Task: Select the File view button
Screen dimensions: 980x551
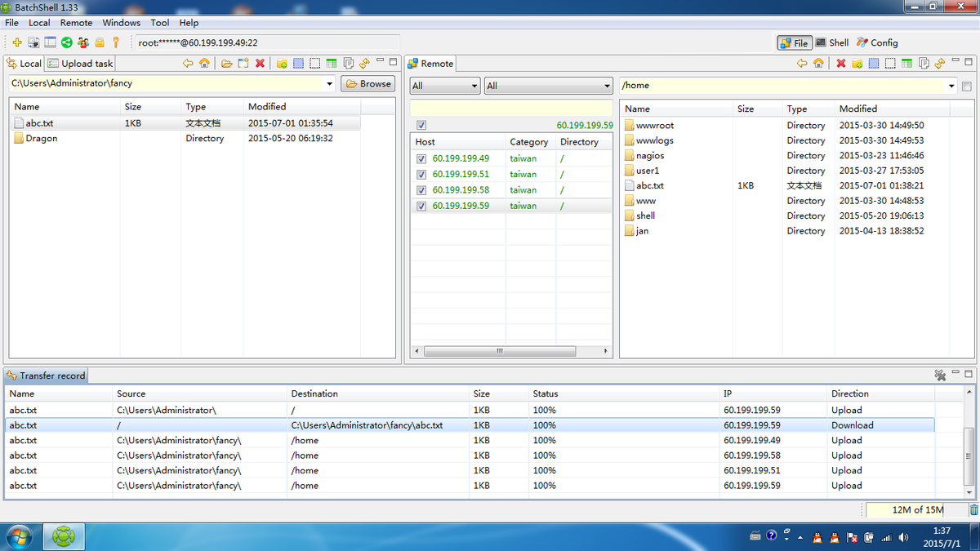Action: pos(794,42)
